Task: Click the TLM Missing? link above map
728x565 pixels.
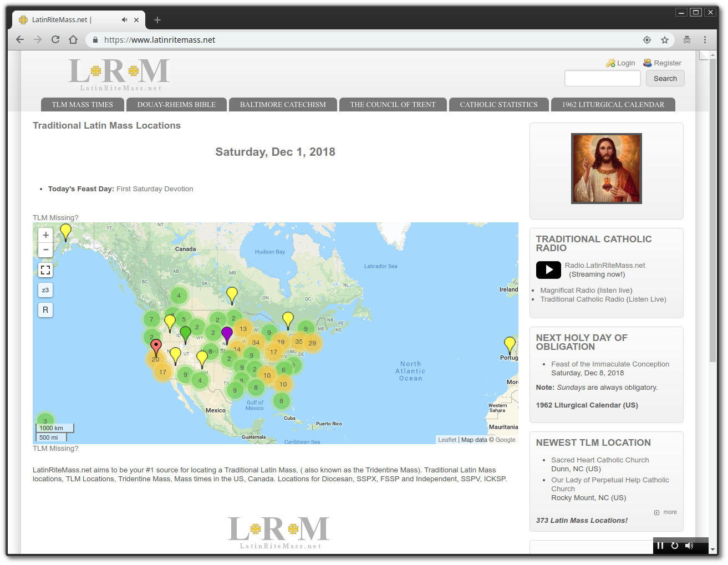Action: tap(55, 218)
